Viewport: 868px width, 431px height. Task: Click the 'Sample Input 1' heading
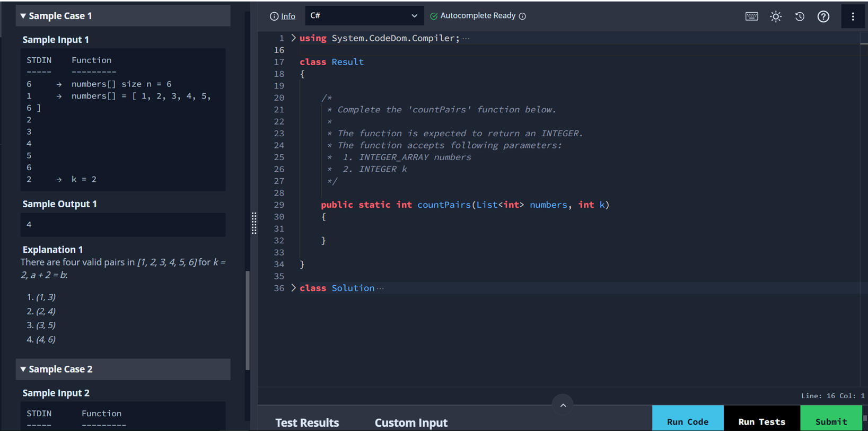click(x=56, y=40)
